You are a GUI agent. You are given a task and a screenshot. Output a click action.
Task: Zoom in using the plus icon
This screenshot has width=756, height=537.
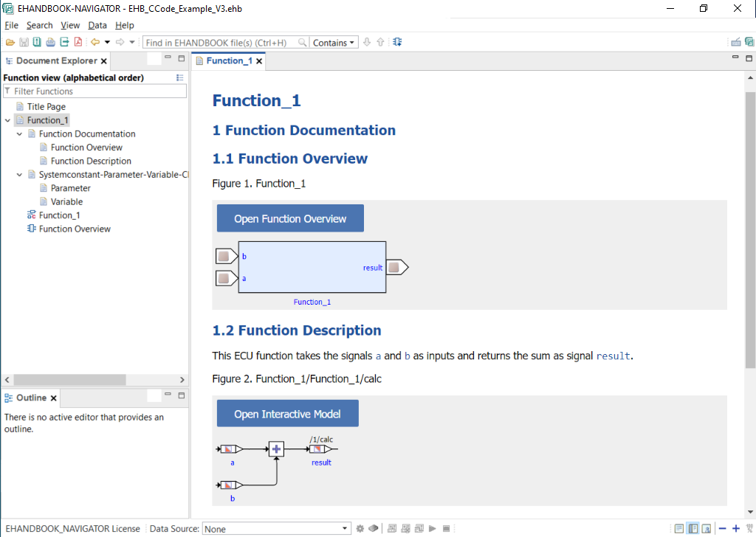pyautogui.click(x=734, y=528)
